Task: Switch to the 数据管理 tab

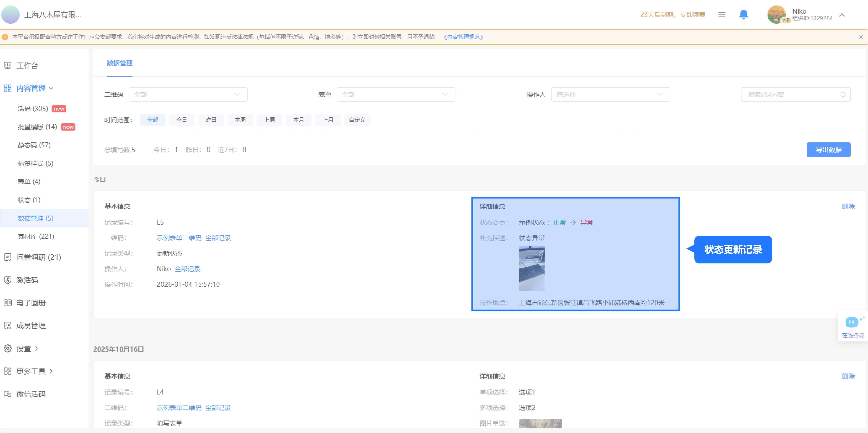Action: pos(120,63)
